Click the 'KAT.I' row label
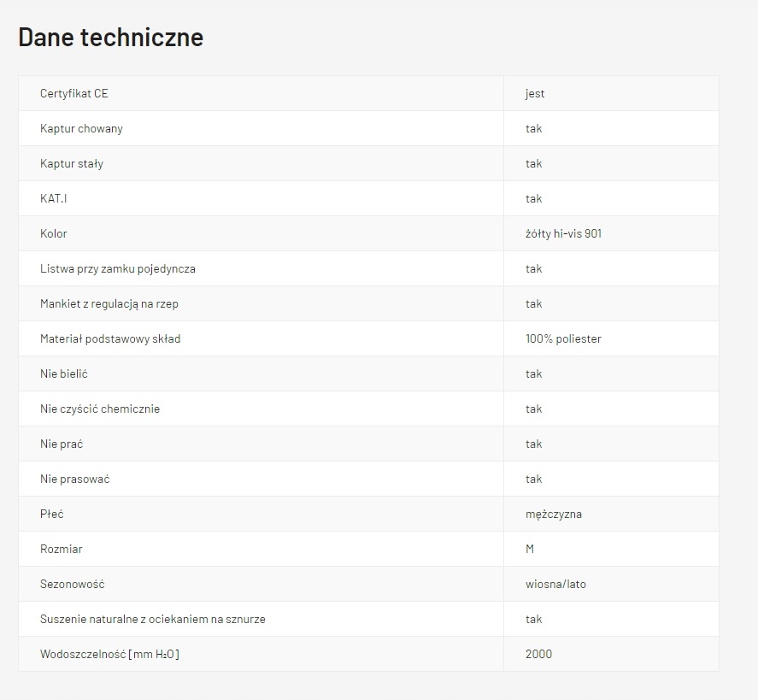758x700 pixels. click(53, 198)
